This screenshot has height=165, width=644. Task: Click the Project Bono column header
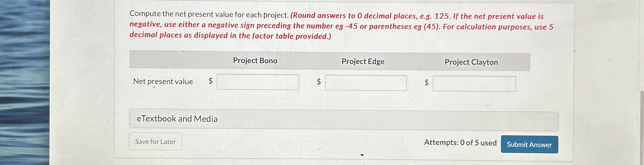pos(255,60)
